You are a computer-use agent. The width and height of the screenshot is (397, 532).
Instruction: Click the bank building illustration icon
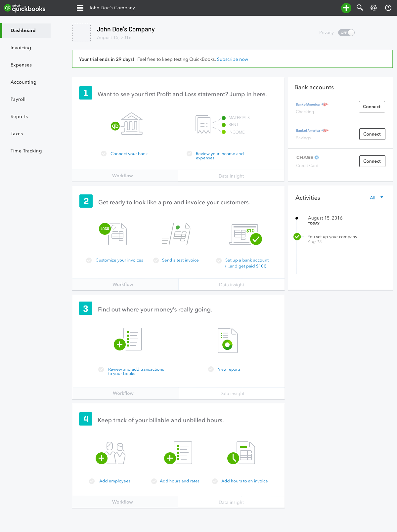point(127,124)
